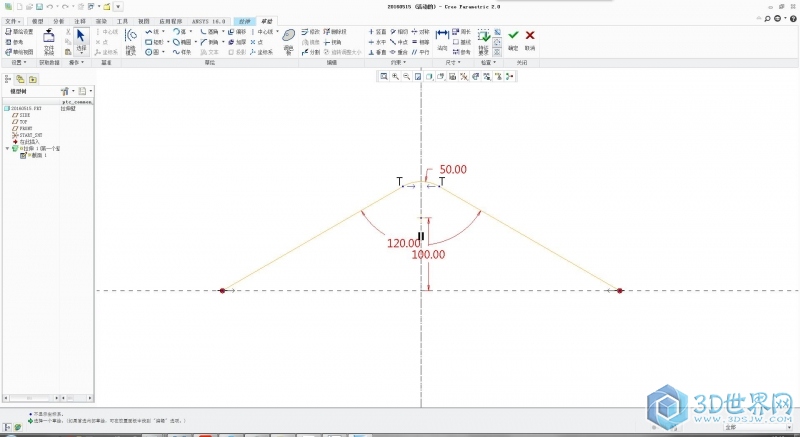
Task: Apply the Parallel (平行) constraint
Action: (421, 52)
